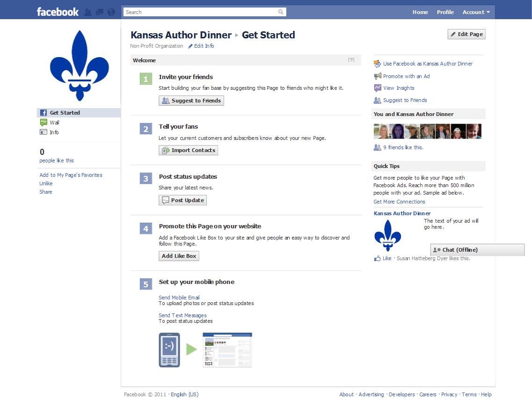Viewport: 532px width, 415px height.
Task: Click the mobile phone illustration icon
Action: [169, 350]
